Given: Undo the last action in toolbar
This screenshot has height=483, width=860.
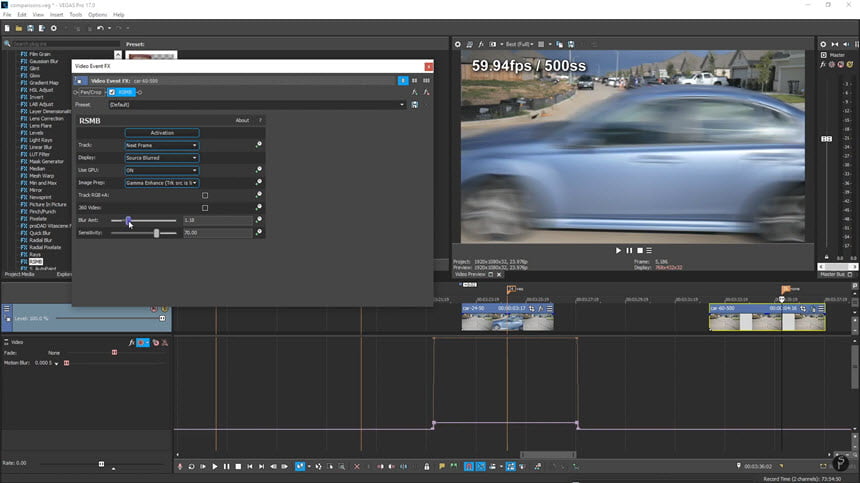Looking at the screenshot, I should (100, 28).
